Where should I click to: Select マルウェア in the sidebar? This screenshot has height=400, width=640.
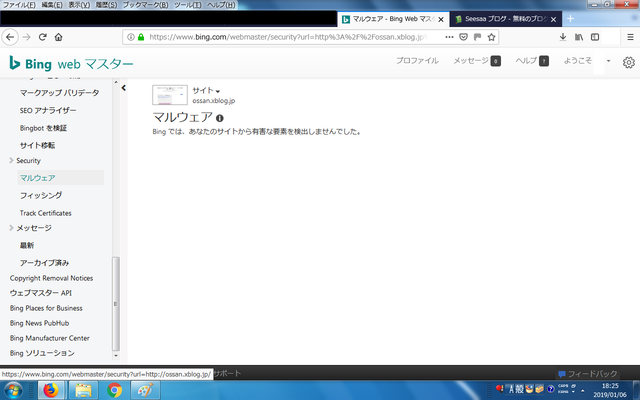pyautogui.click(x=60, y=178)
